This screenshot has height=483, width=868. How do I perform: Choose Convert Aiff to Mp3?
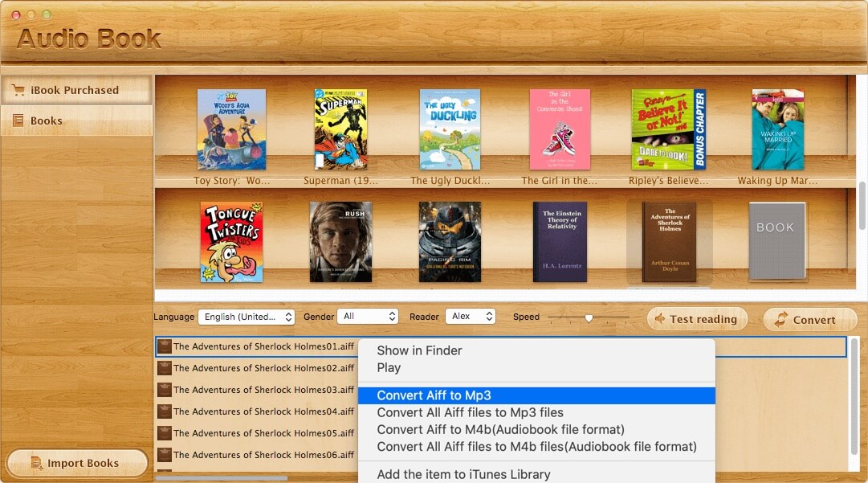tap(536, 395)
